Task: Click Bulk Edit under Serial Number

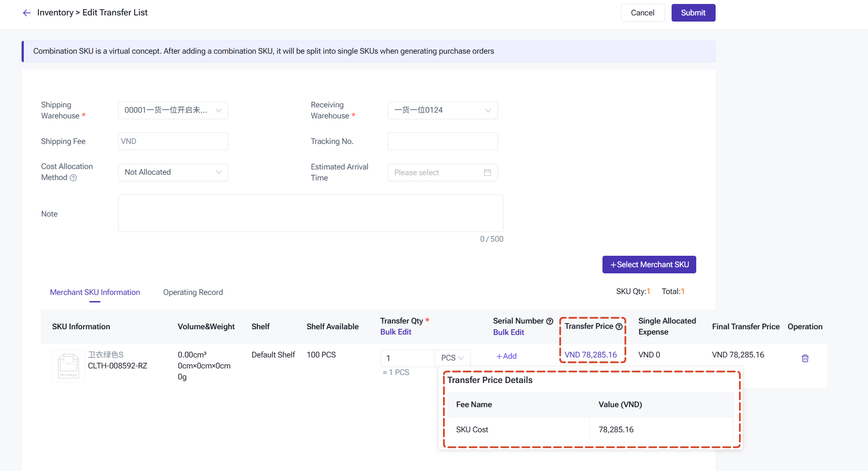Action: pyautogui.click(x=509, y=332)
